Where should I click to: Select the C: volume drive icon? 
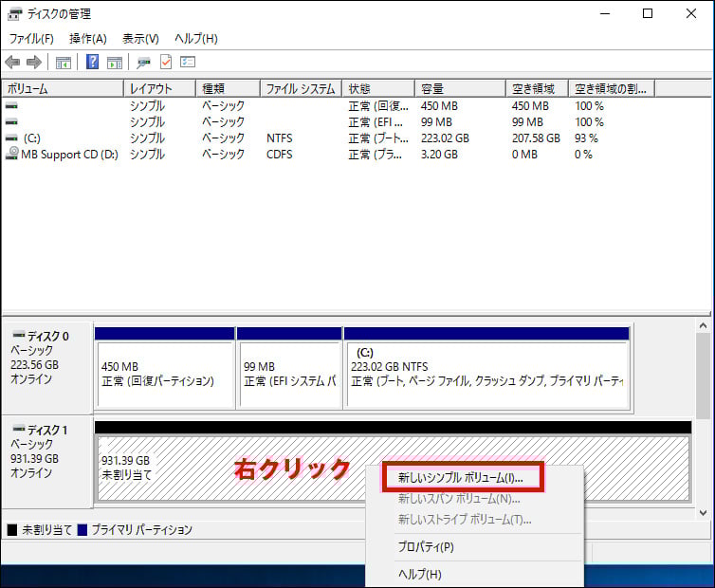tap(11, 138)
